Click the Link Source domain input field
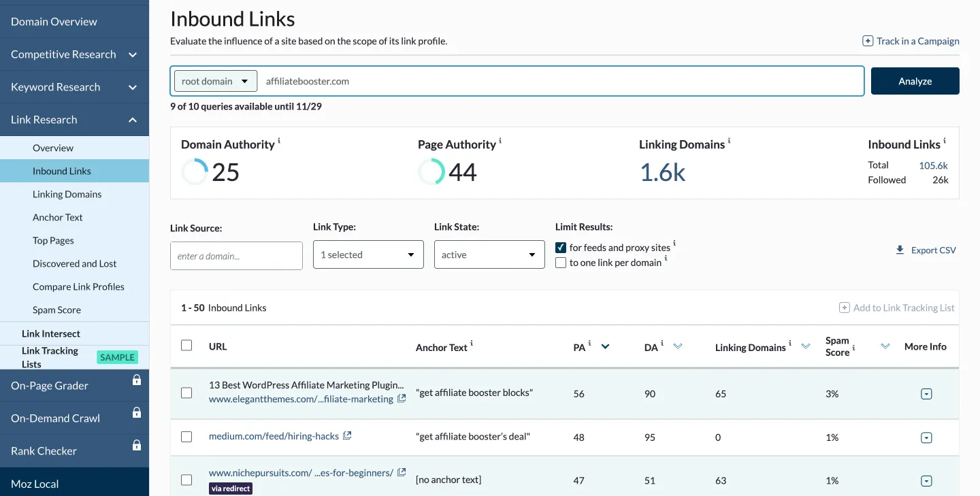 [x=236, y=255]
